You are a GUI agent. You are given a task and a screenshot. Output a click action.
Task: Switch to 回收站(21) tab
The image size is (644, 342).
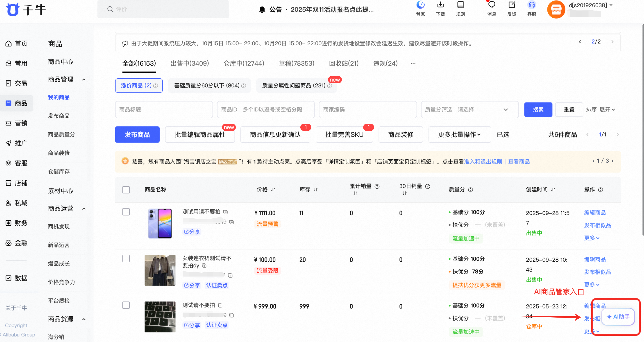(344, 63)
